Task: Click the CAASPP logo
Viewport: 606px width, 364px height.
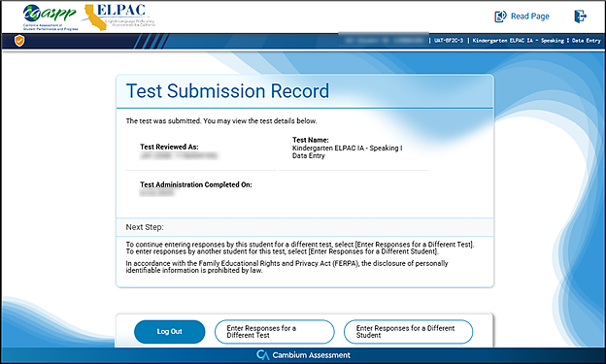Action: click(x=50, y=17)
